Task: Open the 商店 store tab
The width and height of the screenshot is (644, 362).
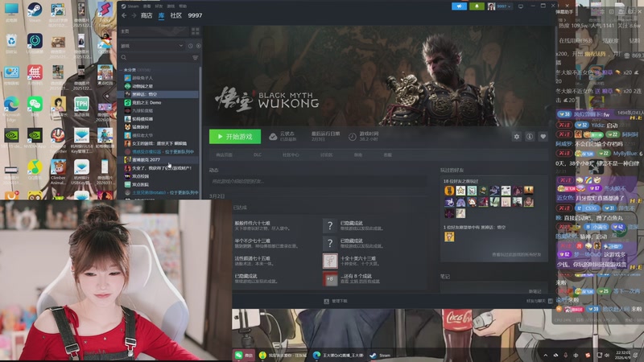Action: 147,15
